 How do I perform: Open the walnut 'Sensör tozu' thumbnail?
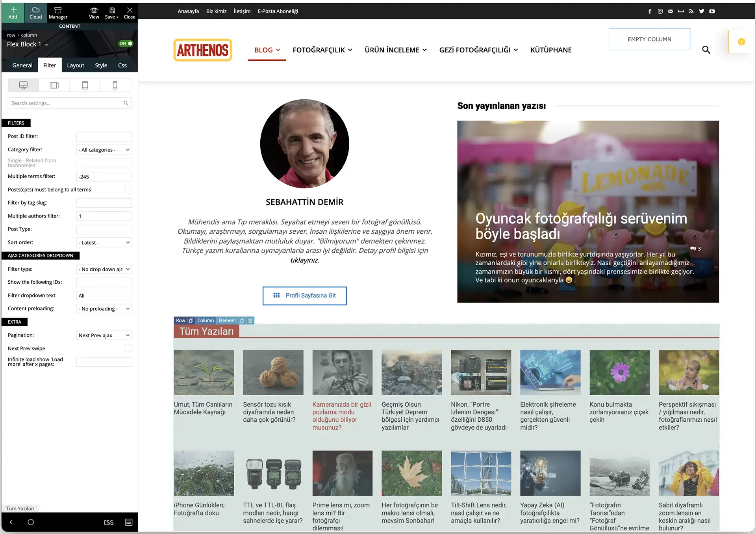pos(273,372)
